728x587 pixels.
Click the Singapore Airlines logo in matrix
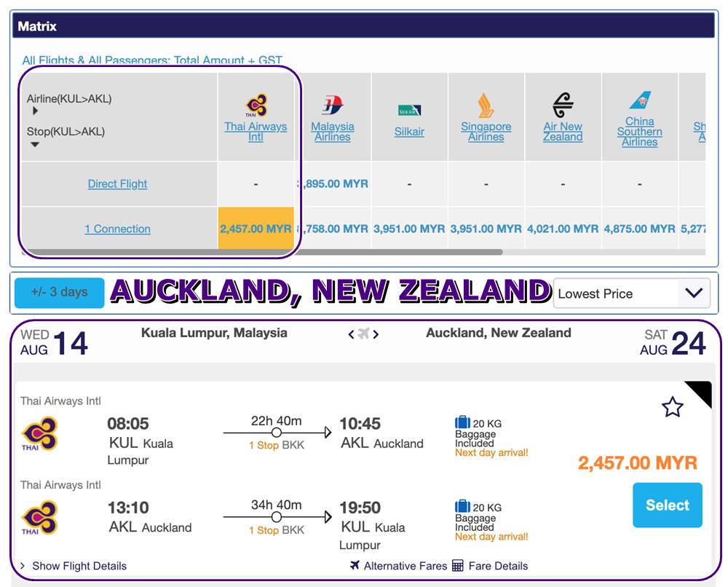pos(486,105)
